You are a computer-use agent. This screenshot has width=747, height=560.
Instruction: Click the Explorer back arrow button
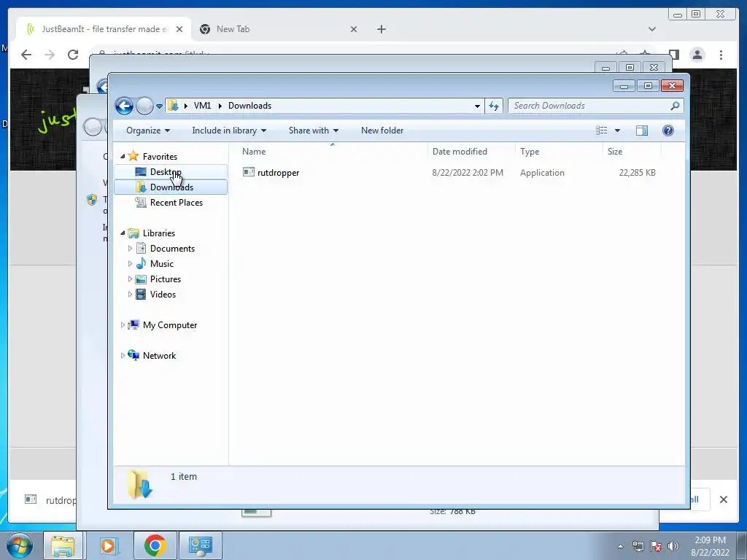(x=124, y=106)
